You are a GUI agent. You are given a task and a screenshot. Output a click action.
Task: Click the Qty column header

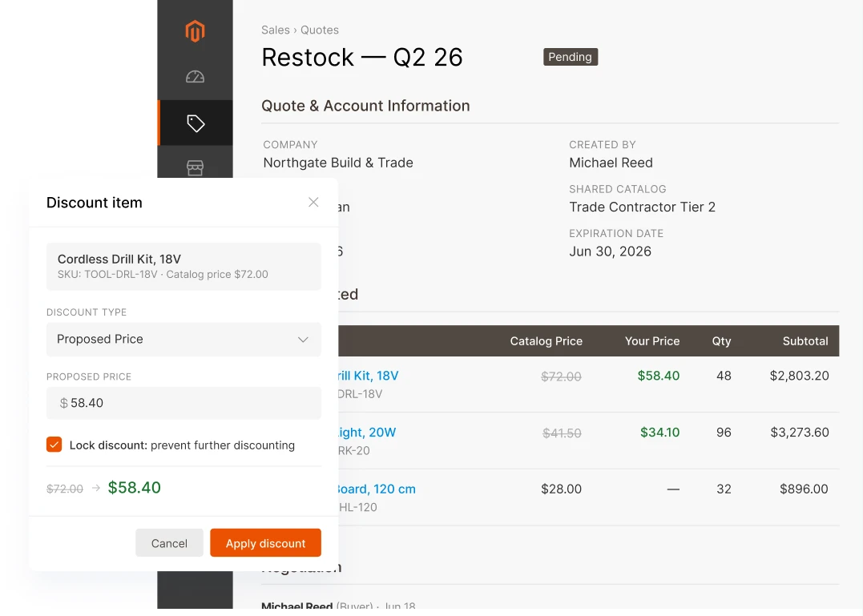point(721,341)
